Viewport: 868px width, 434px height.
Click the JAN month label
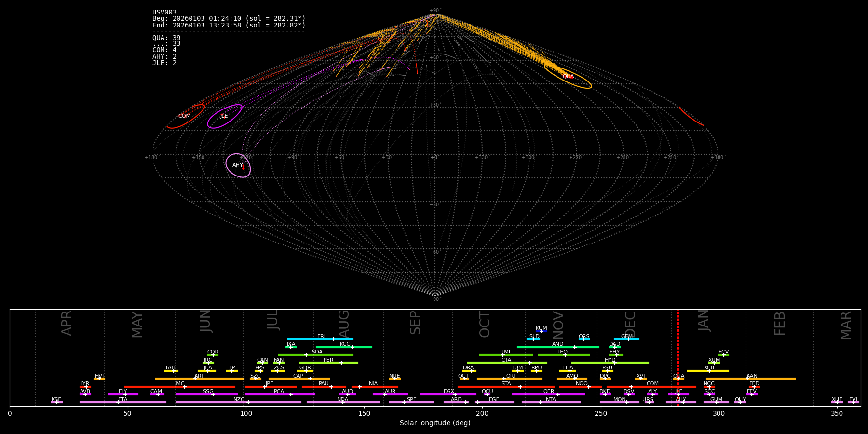tap(704, 321)
